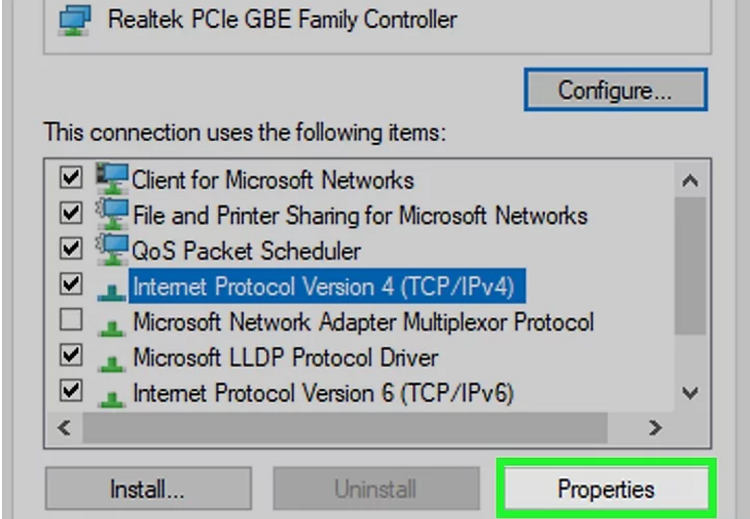Enable Microsoft Network Adapter Multiplexor Protocol checkbox
Viewport: 750px width, 519px height.
click(x=71, y=320)
